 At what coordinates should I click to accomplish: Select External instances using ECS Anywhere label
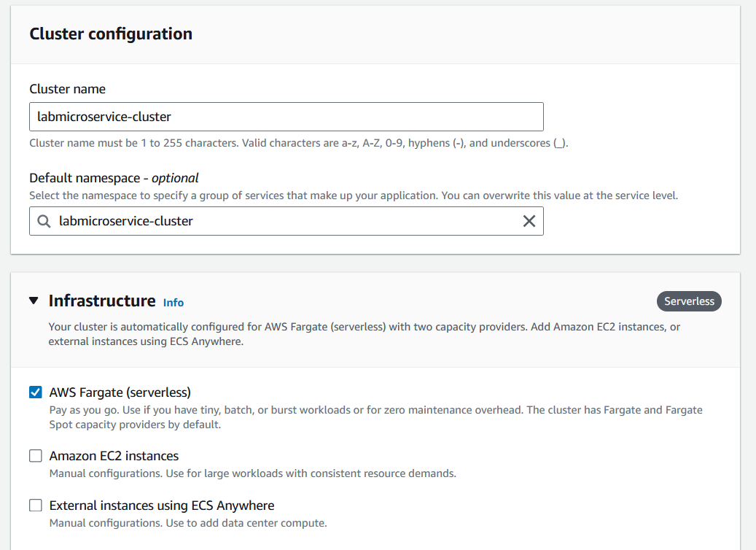click(x=162, y=505)
